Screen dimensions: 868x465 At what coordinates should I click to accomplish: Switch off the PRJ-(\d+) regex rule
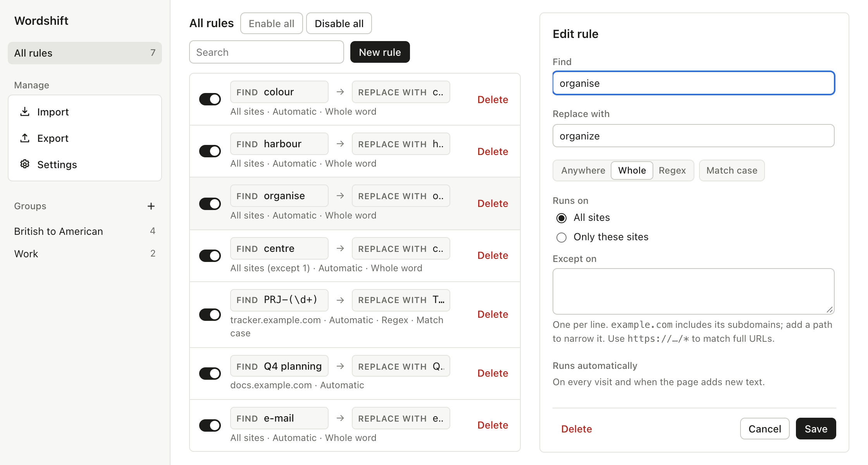[x=210, y=315]
